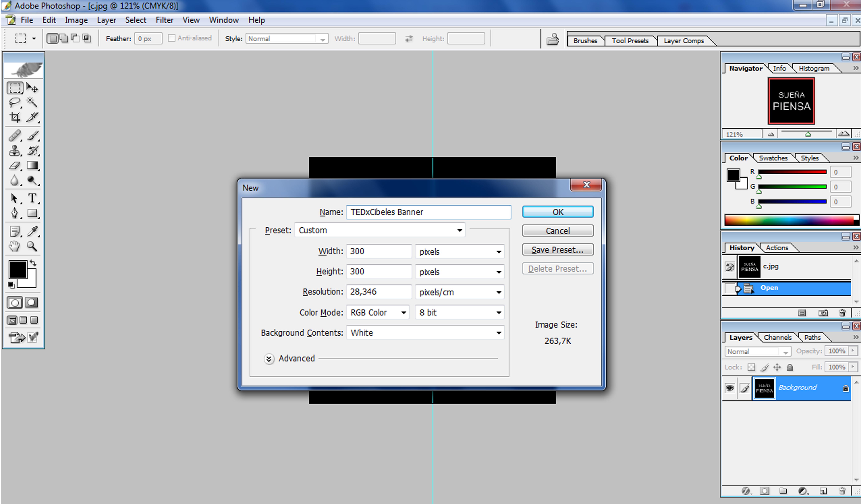The image size is (861, 504).
Task: Click the foreground color swatch in toolbox
Action: (18, 270)
